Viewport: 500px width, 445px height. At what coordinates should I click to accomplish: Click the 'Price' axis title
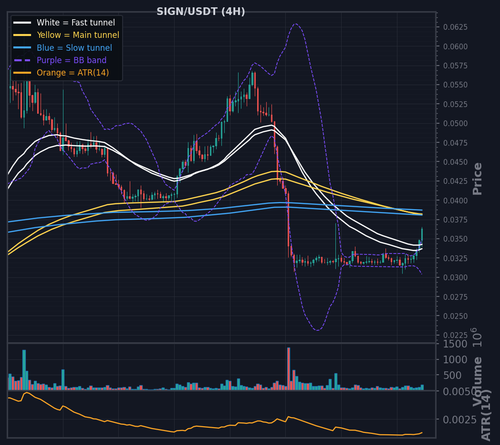pyautogui.click(x=477, y=179)
